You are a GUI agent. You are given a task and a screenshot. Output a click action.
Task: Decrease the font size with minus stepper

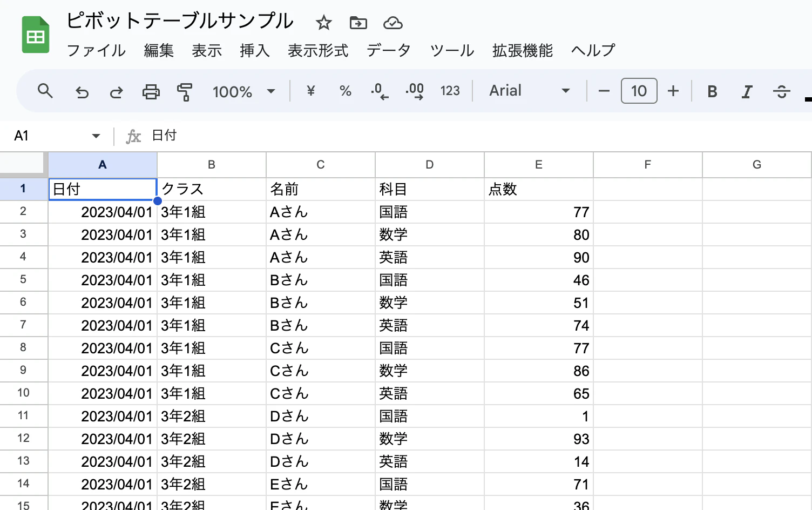pos(603,91)
